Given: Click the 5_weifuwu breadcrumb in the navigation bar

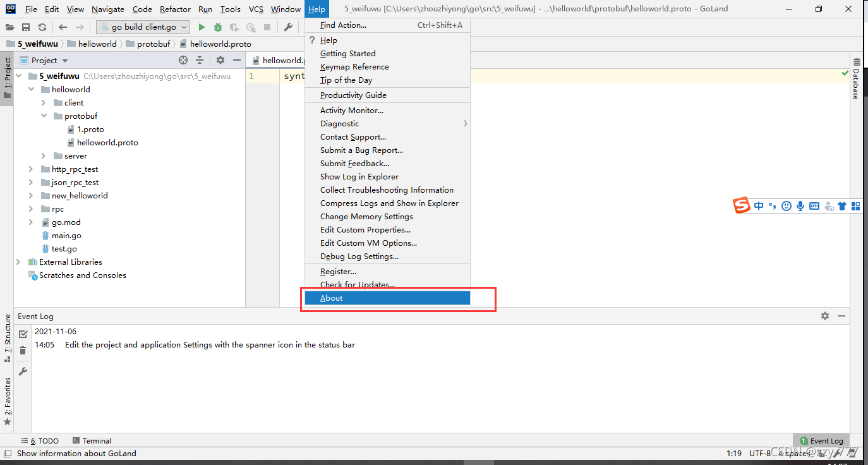Looking at the screenshot, I should click(32, 44).
